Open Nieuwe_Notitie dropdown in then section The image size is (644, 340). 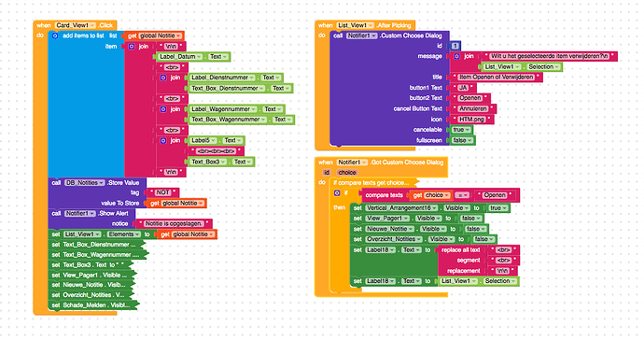click(389, 229)
